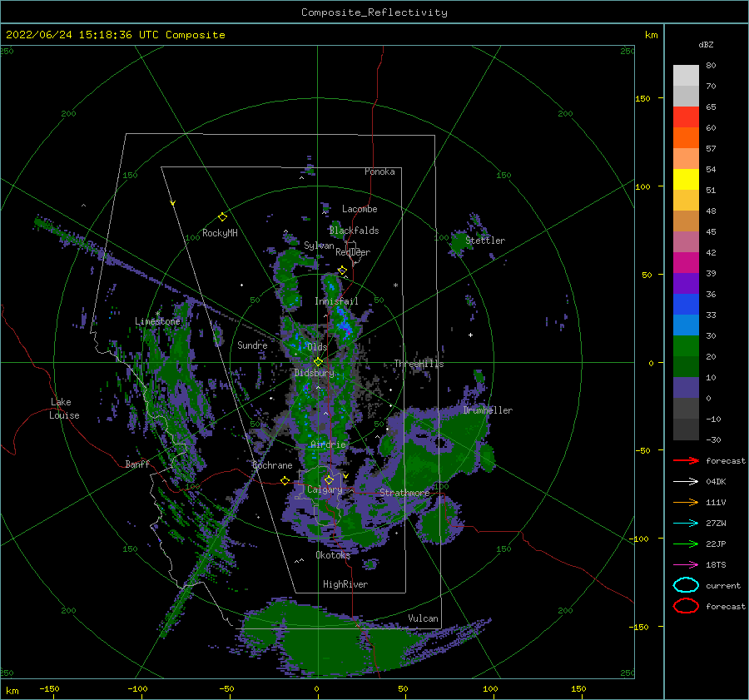Viewport: 749px width, 700px height.
Task: Click the 80 dBZ scale value
Action: (711, 65)
